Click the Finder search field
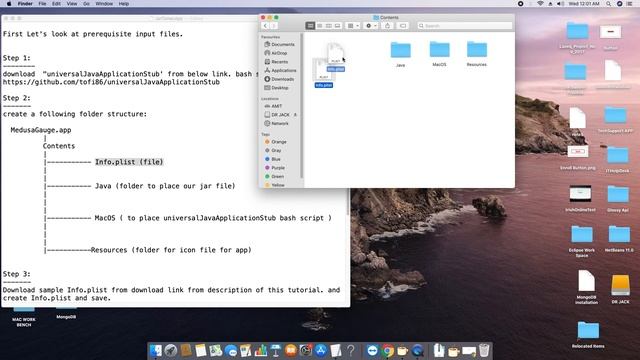 pyautogui.click(x=464, y=26)
